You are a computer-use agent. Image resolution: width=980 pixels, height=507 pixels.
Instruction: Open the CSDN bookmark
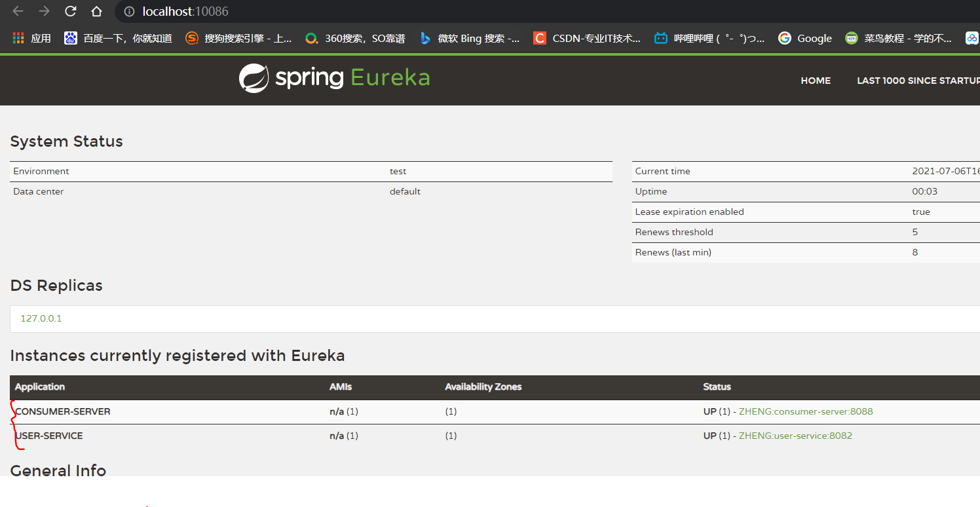(587, 38)
